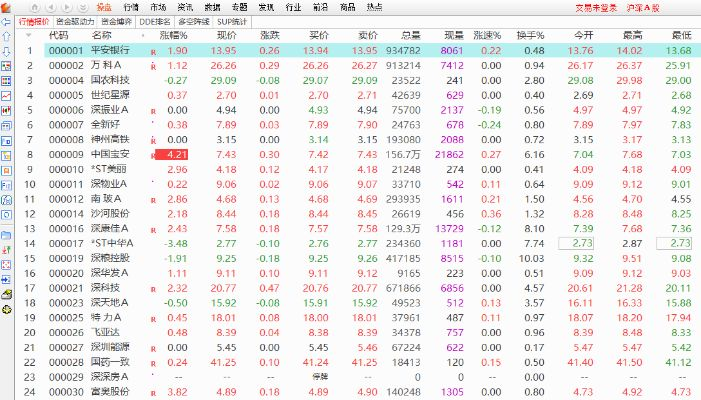Switch to the 资金驱动力 tab
The image size is (701, 400).
point(76,20)
